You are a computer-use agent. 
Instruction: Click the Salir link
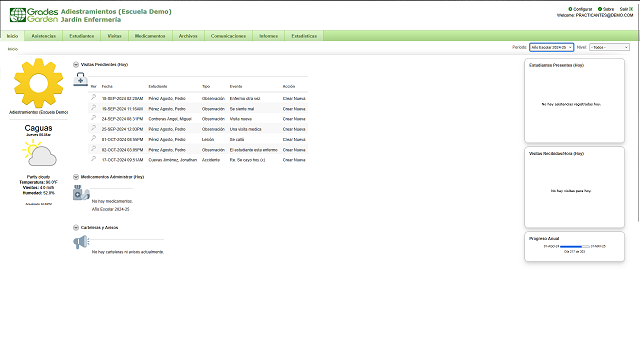pos(624,9)
